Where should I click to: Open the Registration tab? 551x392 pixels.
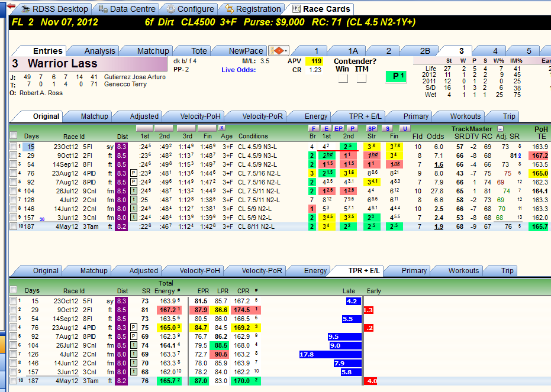[x=253, y=9]
